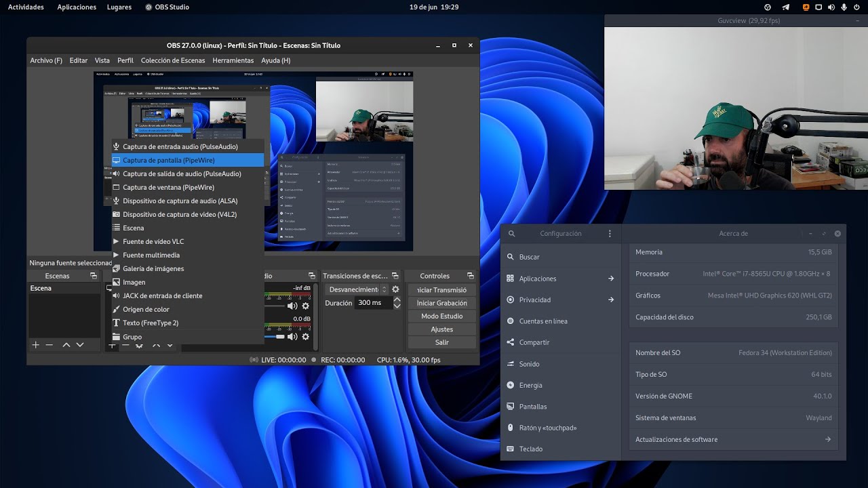Pick Texto (FreeType 2) source
Screen dimensions: 868x488
click(x=187, y=323)
